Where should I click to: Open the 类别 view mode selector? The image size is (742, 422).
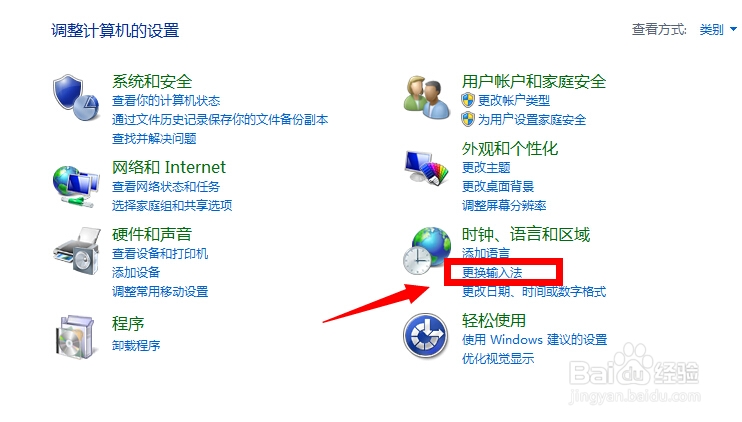coord(711,29)
